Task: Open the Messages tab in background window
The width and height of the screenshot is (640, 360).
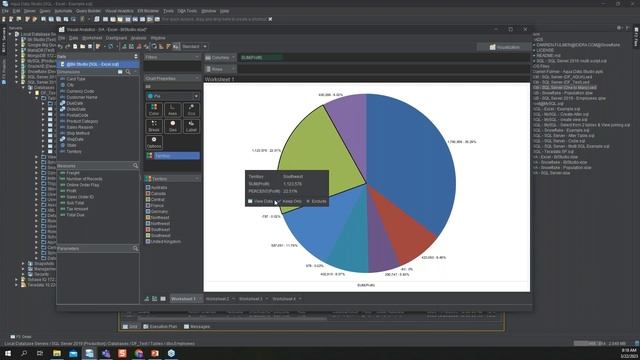Action: pos(197,327)
